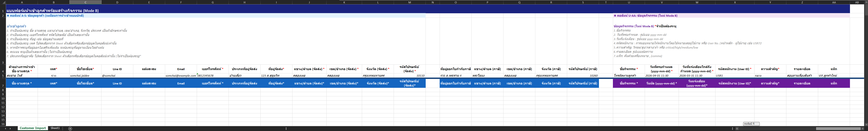Select row 7 header

[x=3, y=86]
